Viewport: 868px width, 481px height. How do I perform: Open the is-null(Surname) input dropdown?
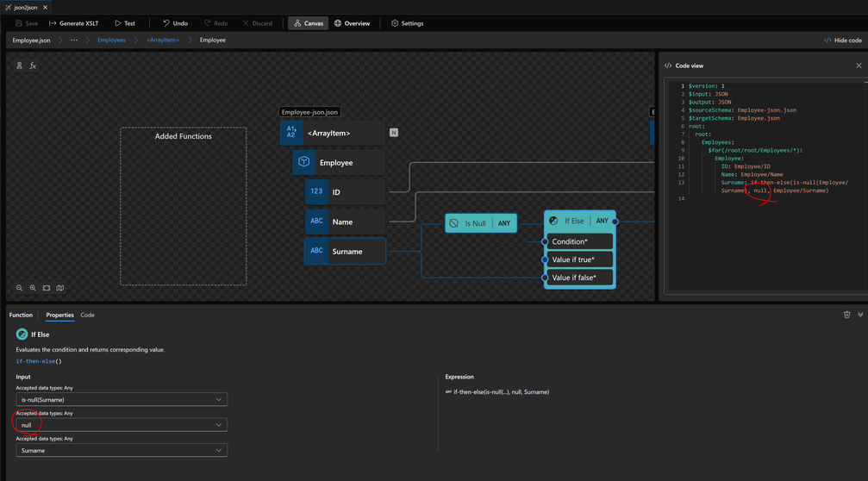pos(122,400)
